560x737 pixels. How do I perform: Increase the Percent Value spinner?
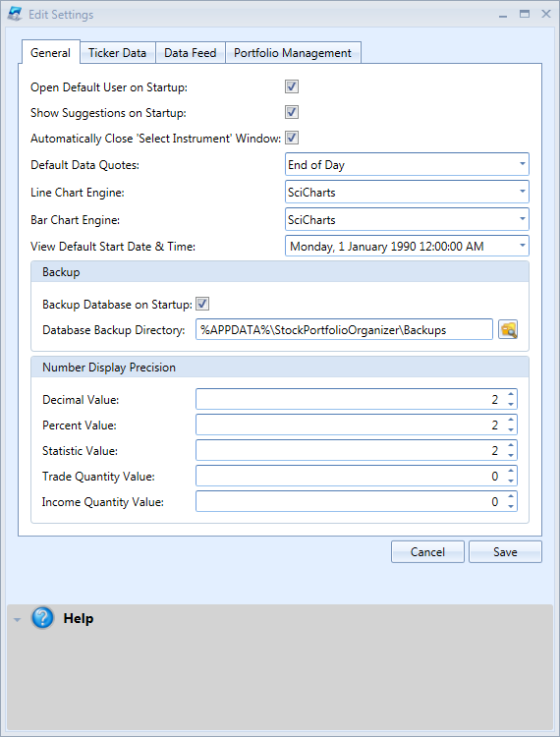point(510,420)
